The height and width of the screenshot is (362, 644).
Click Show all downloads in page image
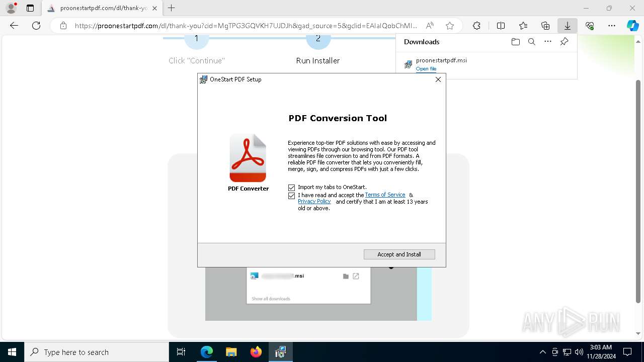(x=271, y=299)
